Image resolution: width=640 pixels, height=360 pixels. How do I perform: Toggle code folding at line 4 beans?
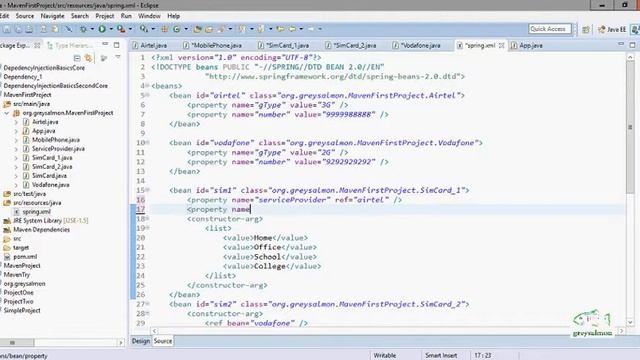[x=148, y=86]
